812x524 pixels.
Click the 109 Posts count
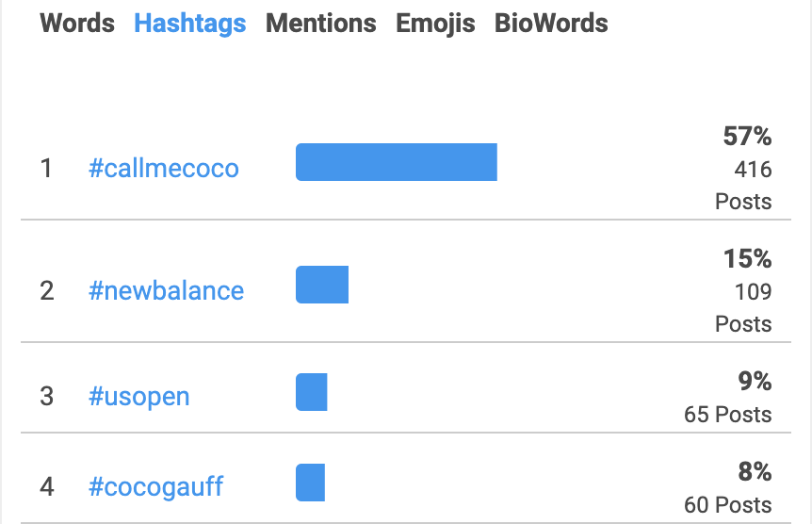click(x=743, y=308)
